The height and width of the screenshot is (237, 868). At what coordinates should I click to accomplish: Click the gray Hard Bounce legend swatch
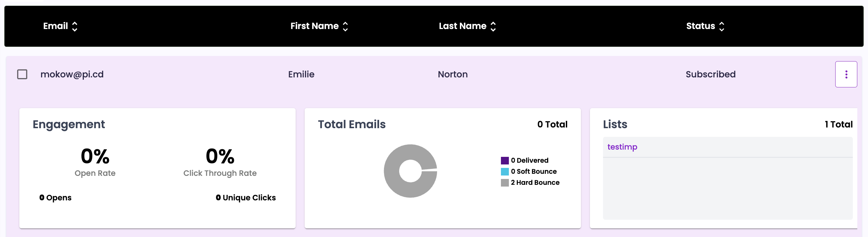pos(505,183)
